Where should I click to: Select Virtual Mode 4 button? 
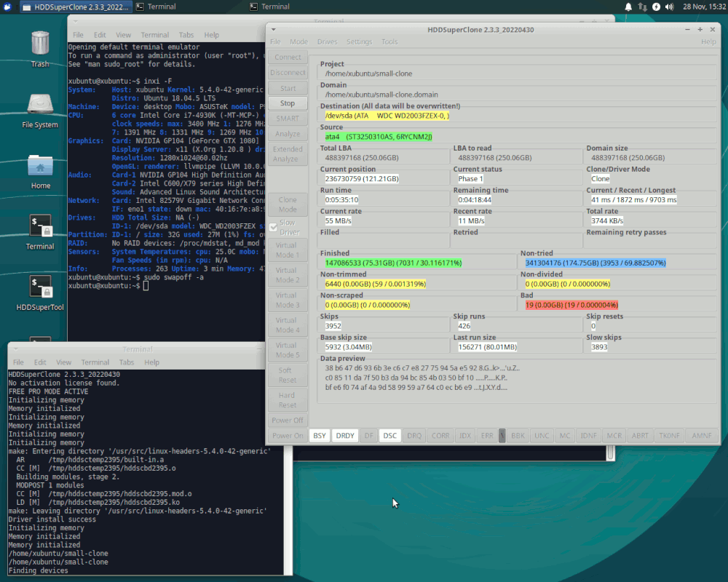point(288,325)
